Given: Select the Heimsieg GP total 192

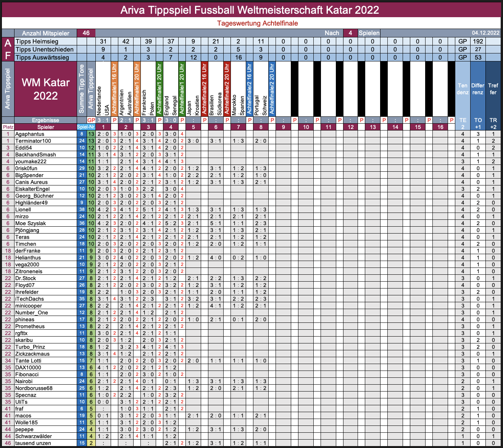Looking at the screenshot, I should pyautogui.click(x=478, y=41).
